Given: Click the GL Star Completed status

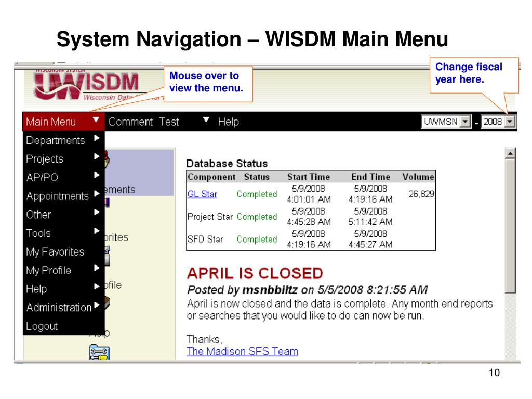Looking at the screenshot, I should pyautogui.click(x=257, y=194).
